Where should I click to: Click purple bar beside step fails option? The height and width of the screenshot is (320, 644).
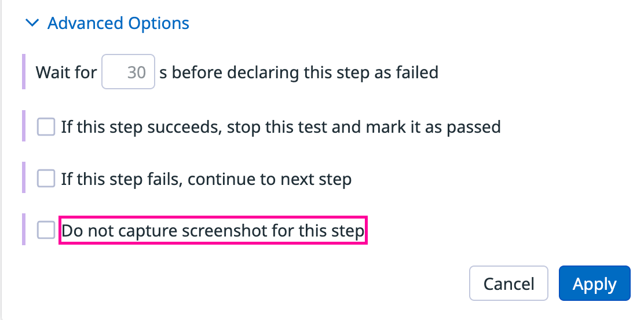[x=24, y=178]
